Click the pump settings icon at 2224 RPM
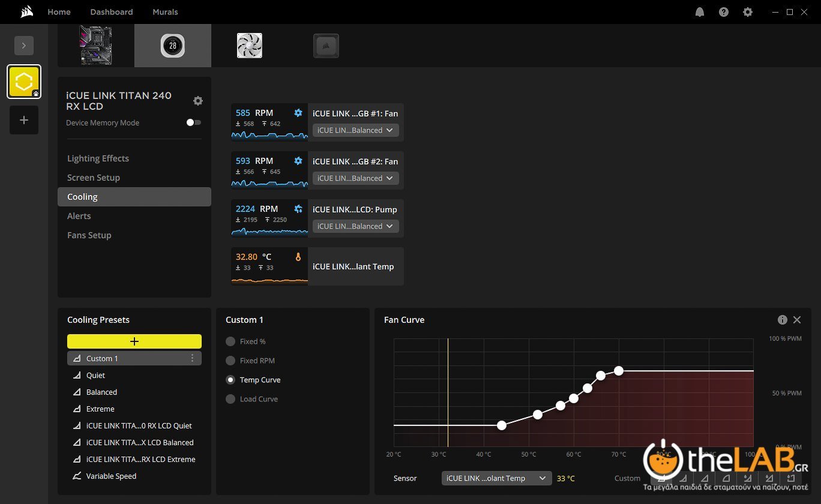 298,209
